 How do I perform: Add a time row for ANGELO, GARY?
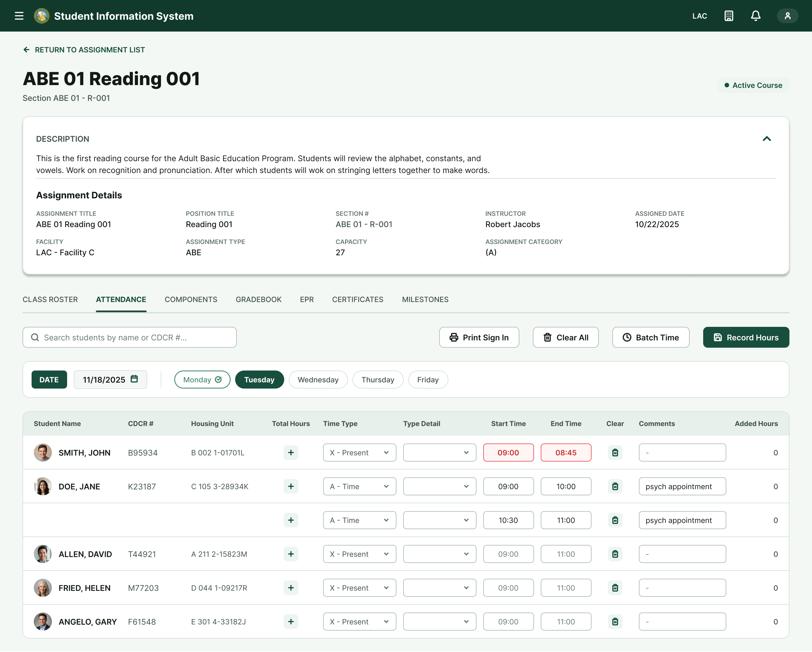tap(291, 622)
